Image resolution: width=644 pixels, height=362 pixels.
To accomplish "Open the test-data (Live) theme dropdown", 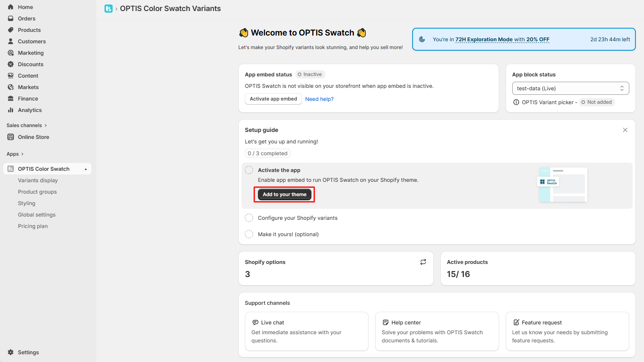I will click(x=571, y=88).
